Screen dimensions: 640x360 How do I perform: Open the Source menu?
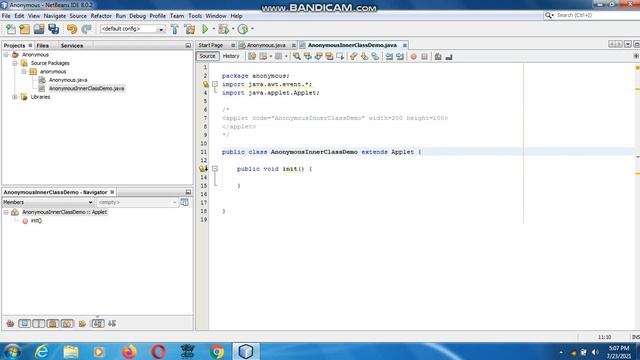(x=78, y=16)
